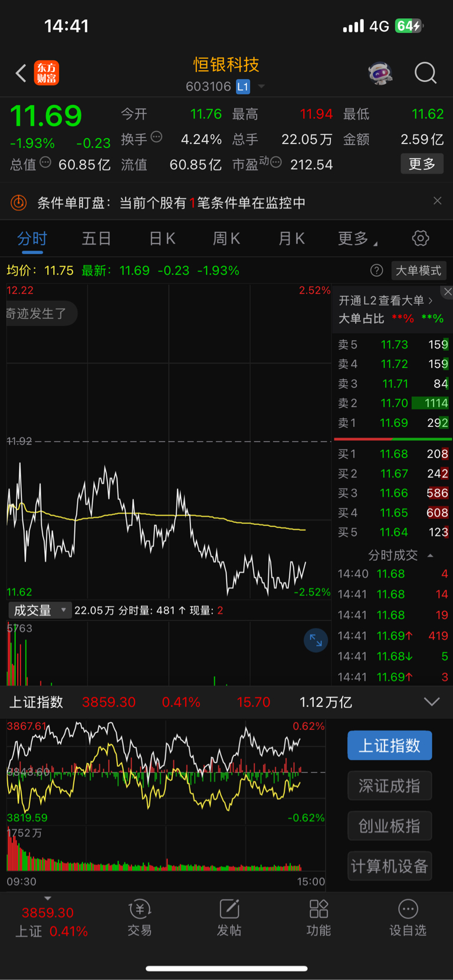Viewport: 453px width, 980px height.
Task: Select 卖4 row price 11.72
Action: pos(393,364)
